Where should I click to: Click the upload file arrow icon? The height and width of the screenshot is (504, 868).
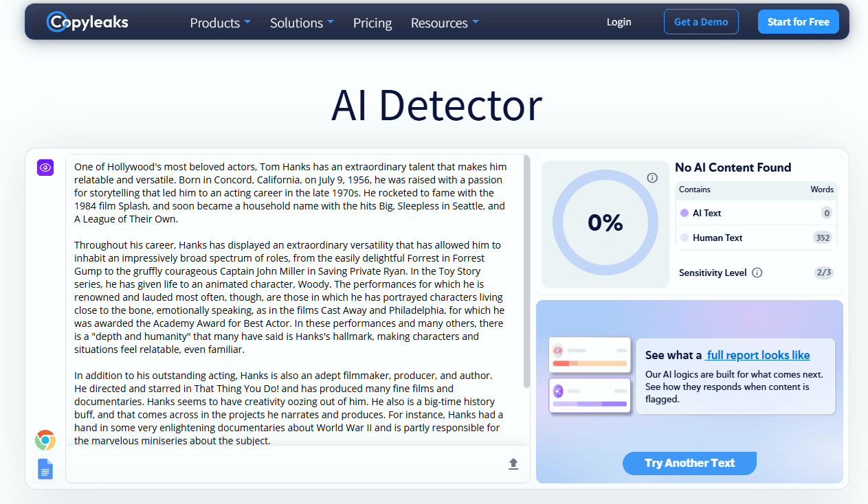tap(513, 464)
